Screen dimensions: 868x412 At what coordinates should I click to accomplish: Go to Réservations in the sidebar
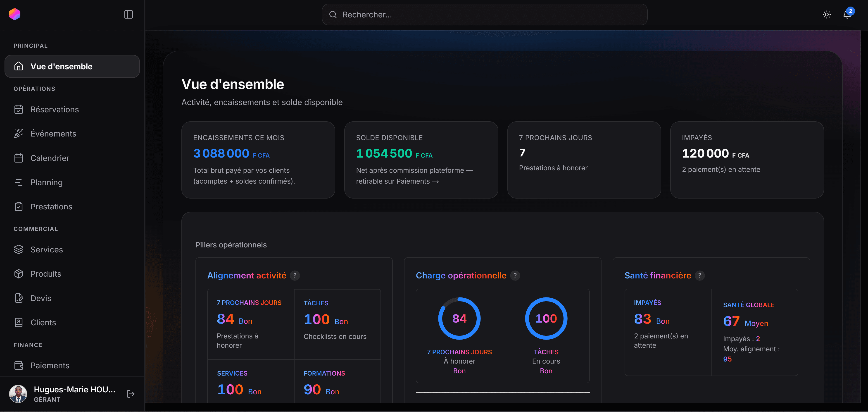click(x=72, y=110)
